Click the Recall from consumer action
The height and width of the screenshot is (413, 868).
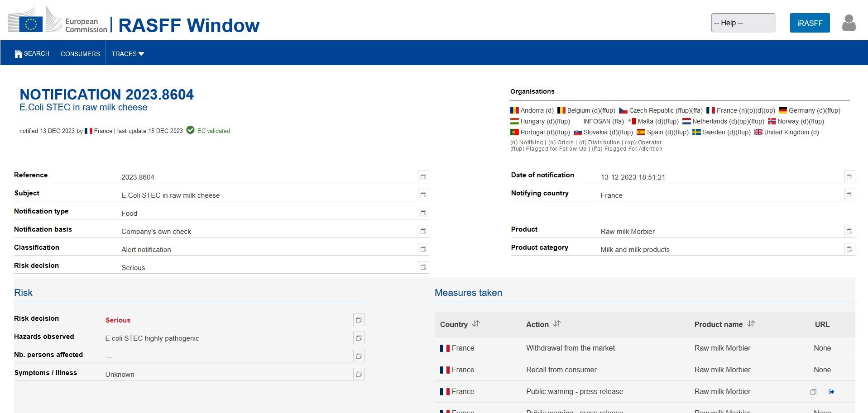tap(561, 370)
